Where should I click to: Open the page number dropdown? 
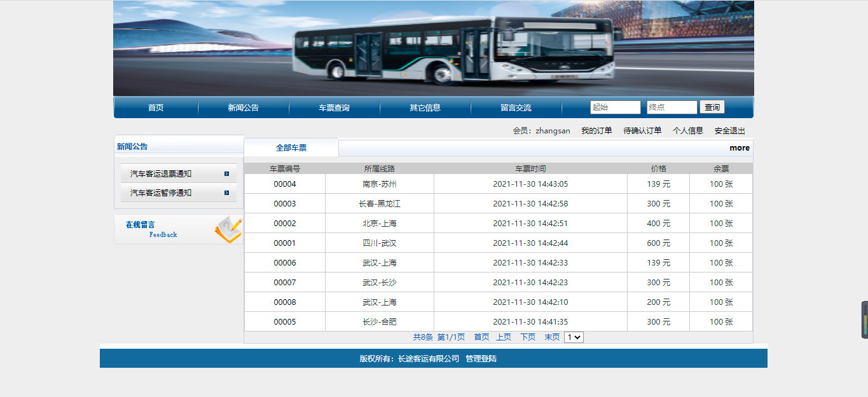click(574, 337)
